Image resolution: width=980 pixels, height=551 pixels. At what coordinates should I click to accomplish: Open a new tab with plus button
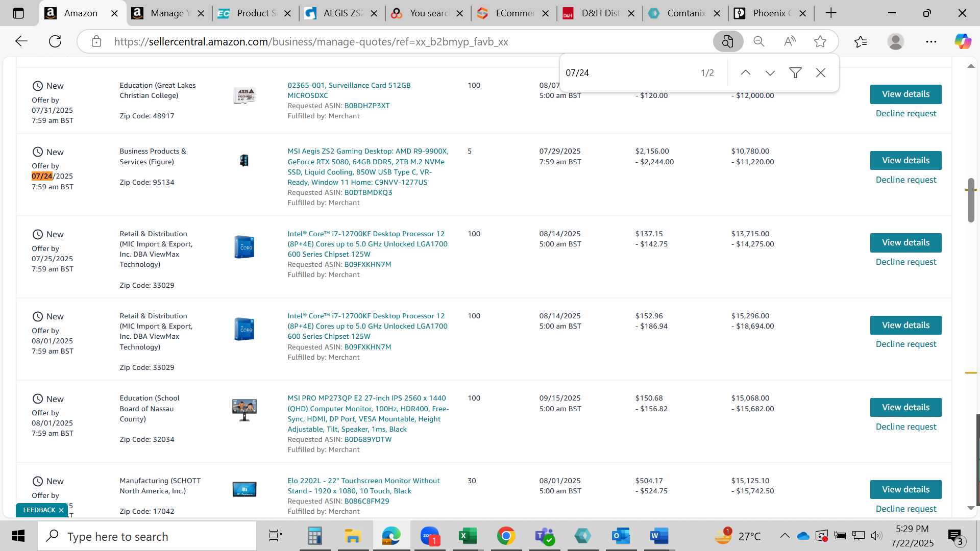(x=831, y=13)
